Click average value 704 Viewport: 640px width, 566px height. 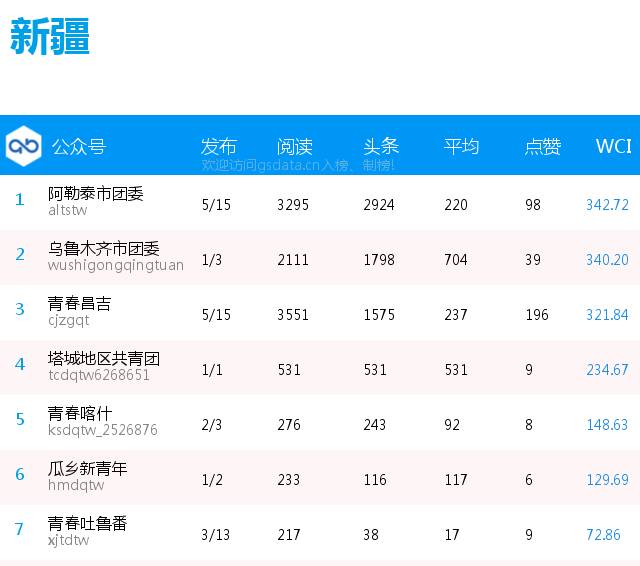click(456, 260)
